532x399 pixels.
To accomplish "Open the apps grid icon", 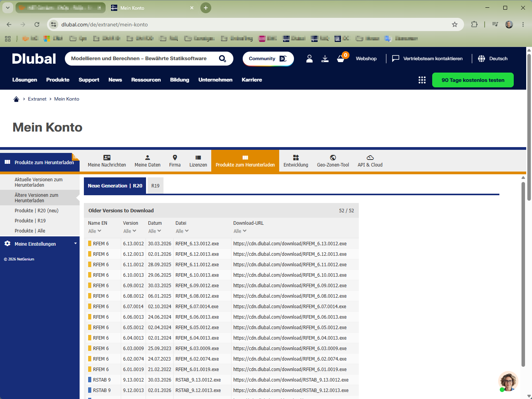I will (422, 80).
